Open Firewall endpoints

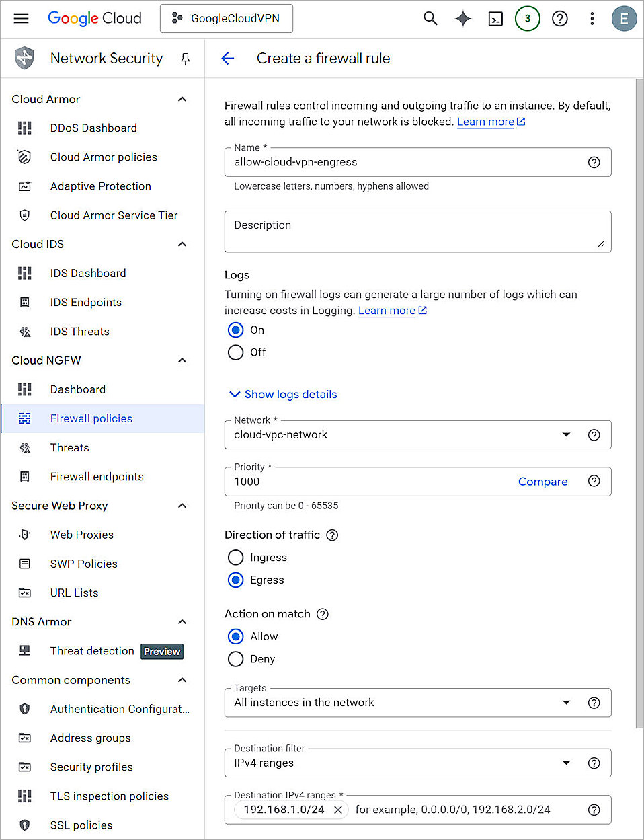click(x=97, y=476)
